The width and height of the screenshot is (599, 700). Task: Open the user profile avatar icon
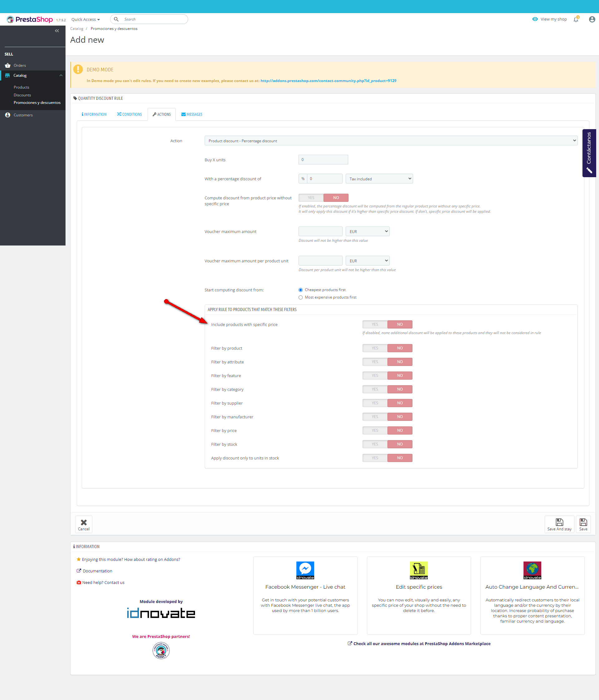pos(592,20)
